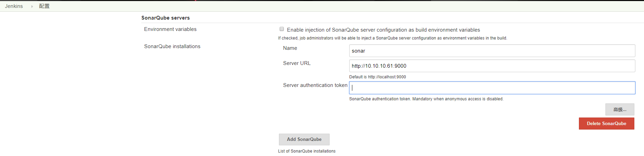Focus the Server authentication token field

[x=492, y=88]
